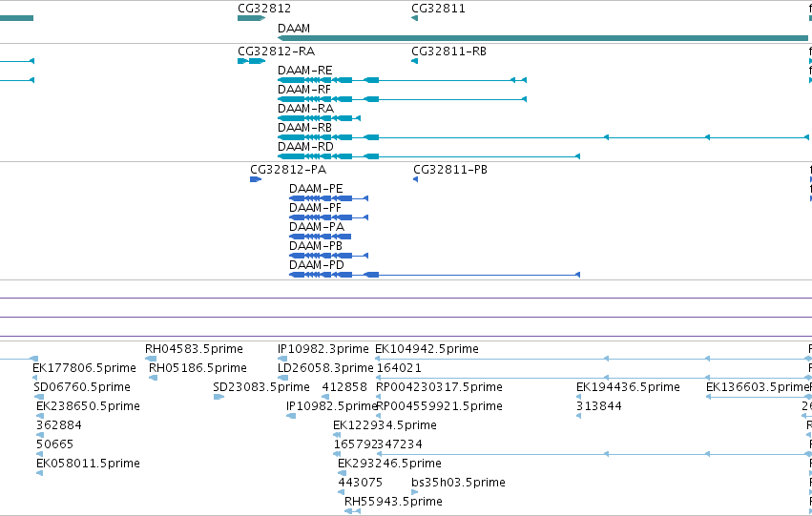Click the DAAM-PE protein label

pos(316,189)
